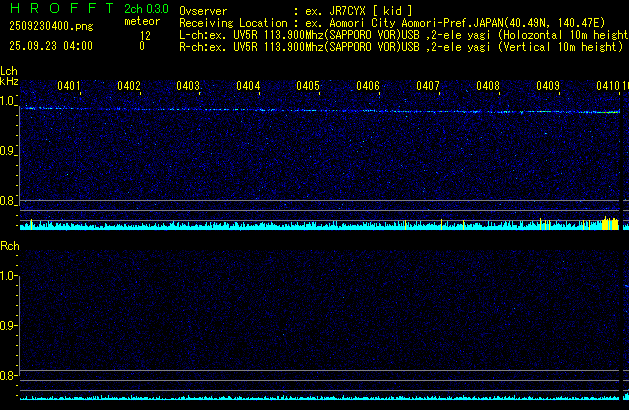The image size is (629, 410).
Task: Click the meteor label
Action: 141,21
